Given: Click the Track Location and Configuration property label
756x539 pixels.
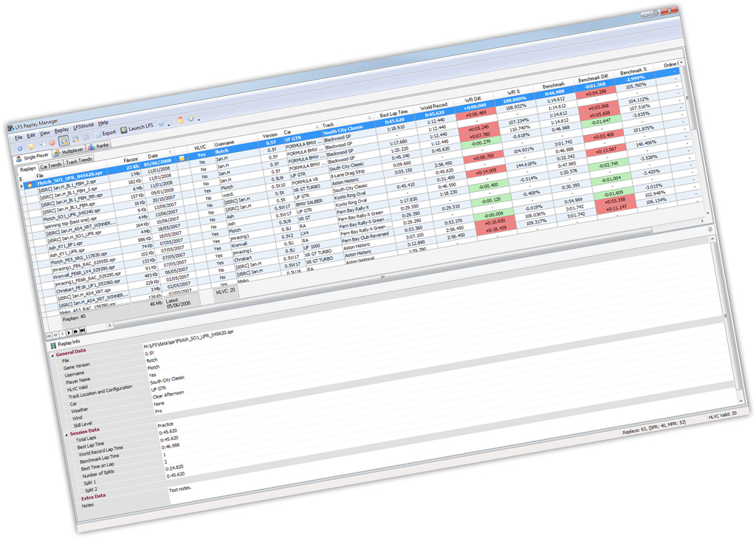Looking at the screenshot, I should point(100,391).
